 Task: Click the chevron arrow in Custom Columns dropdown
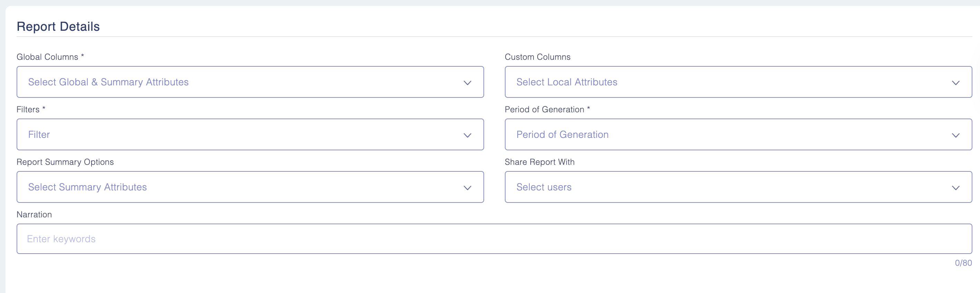(x=955, y=83)
